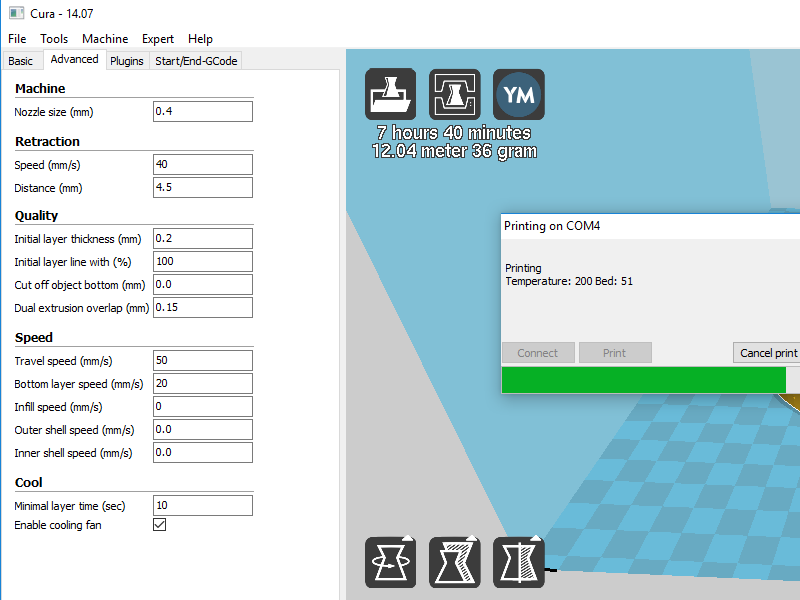
Task: Click the disabled Print button
Action: (x=615, y=353)
